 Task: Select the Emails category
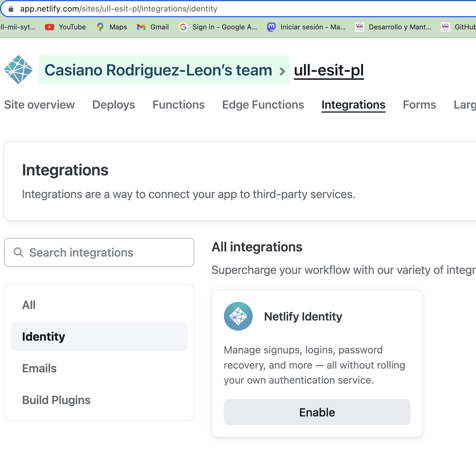pos(99,368)
